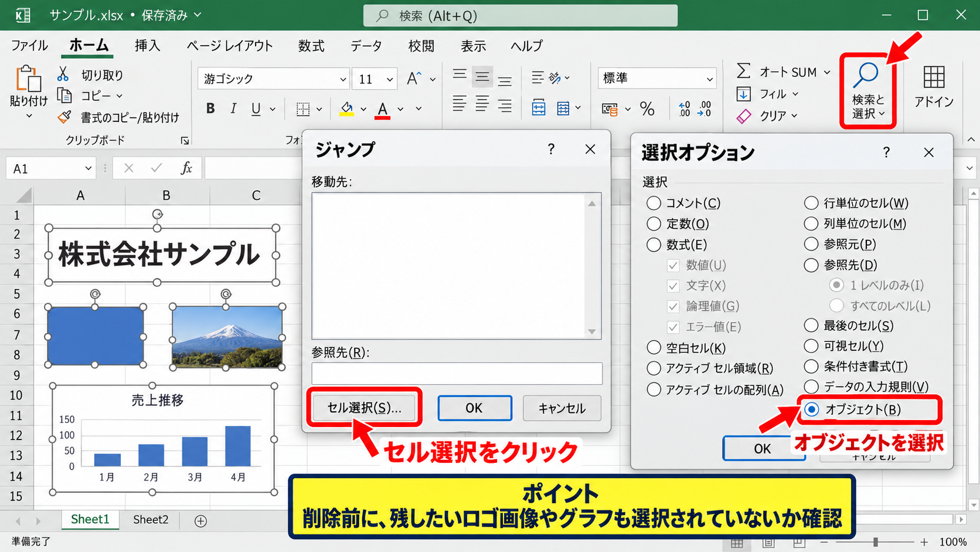This screenshot has width=980, height=552.
Task: Select the Objects (B) radio button
Action: [812, 409]
